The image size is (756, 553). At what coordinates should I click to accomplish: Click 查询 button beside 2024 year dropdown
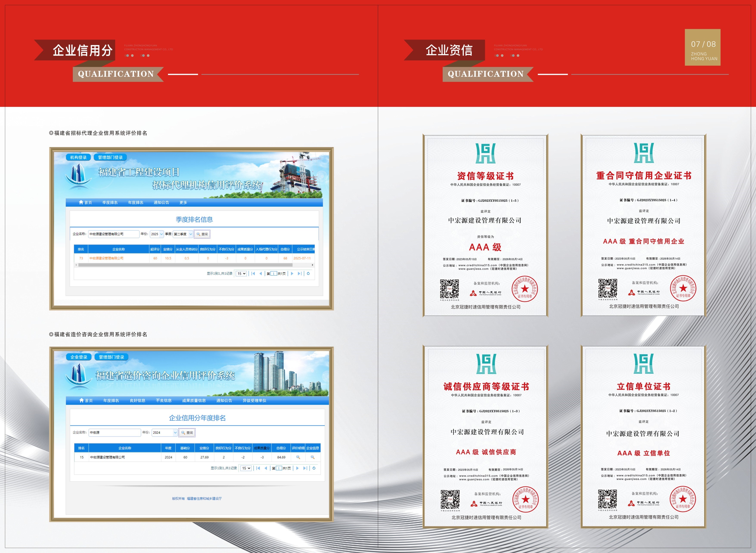coord(187,433)
